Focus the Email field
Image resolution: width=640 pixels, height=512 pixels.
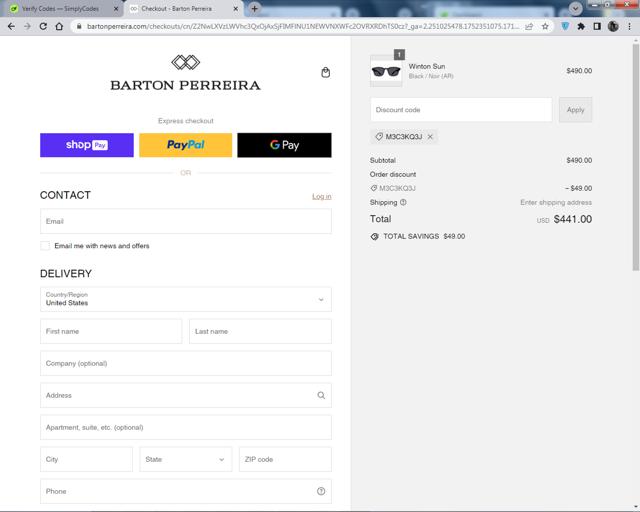click(186, 221)
